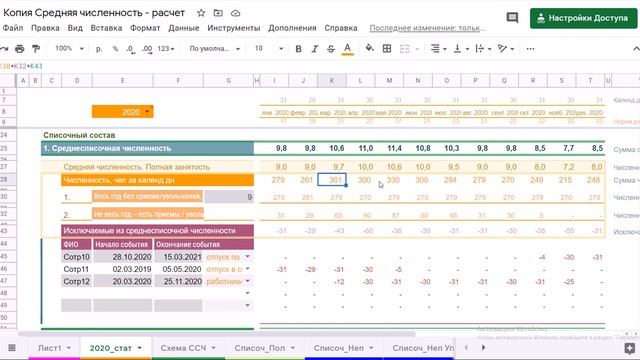
Task: Toggle bold formatting
Action: tap(298, 49)
